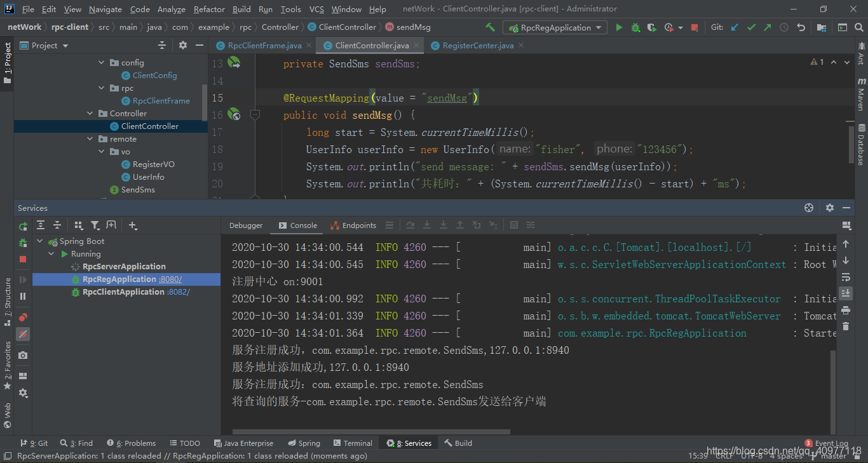Switch to RegisterCenter.java editor tab
868x463 pixels.
(x=478, y=45)
